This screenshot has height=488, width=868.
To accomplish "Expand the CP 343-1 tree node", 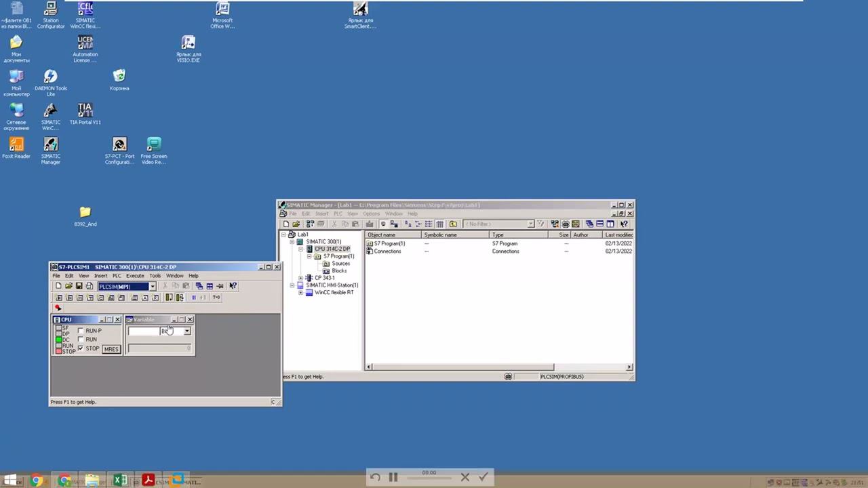I will click(301, 278).
